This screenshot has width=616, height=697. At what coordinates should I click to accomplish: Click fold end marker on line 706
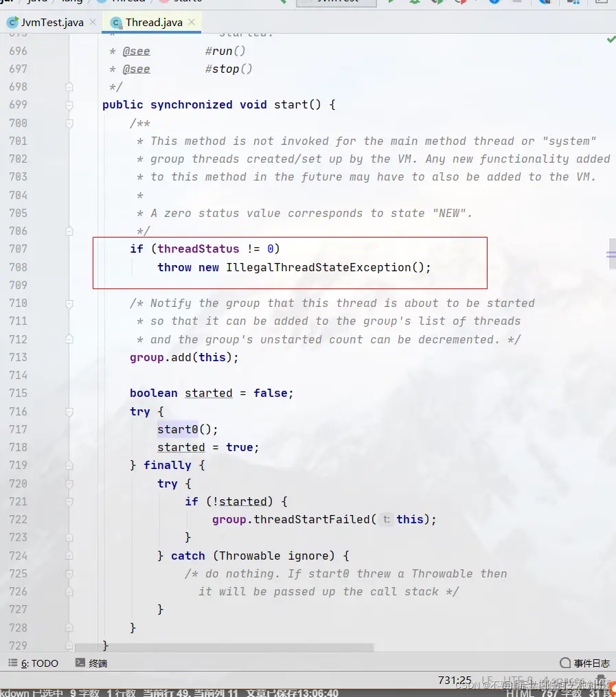tap(69, 231)
